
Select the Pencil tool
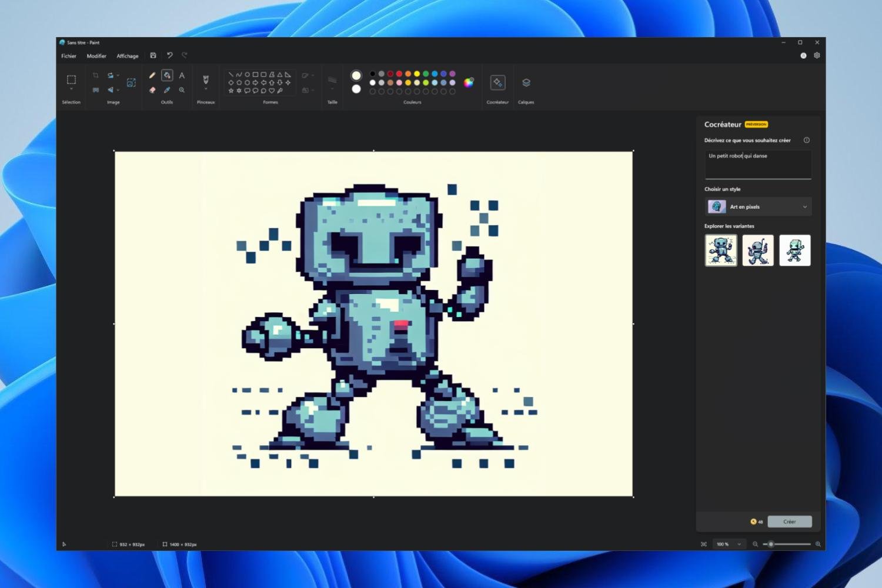[x=152, y=75]
